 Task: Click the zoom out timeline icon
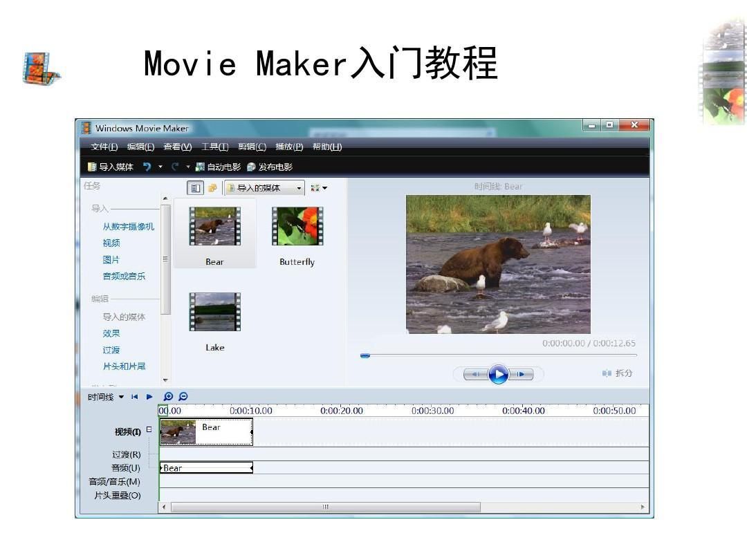coord(183,397)
